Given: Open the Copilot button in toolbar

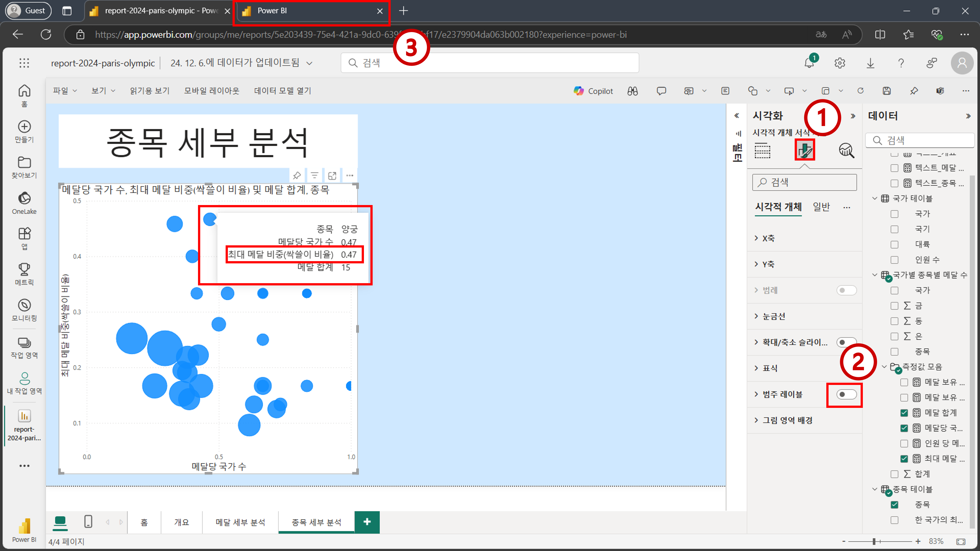Looking at the screenshot, I should [593, 91].
